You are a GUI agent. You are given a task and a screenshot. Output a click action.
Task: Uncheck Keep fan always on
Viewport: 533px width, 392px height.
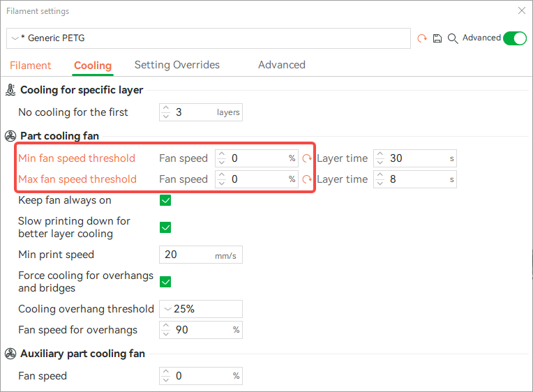coord(165,200)
